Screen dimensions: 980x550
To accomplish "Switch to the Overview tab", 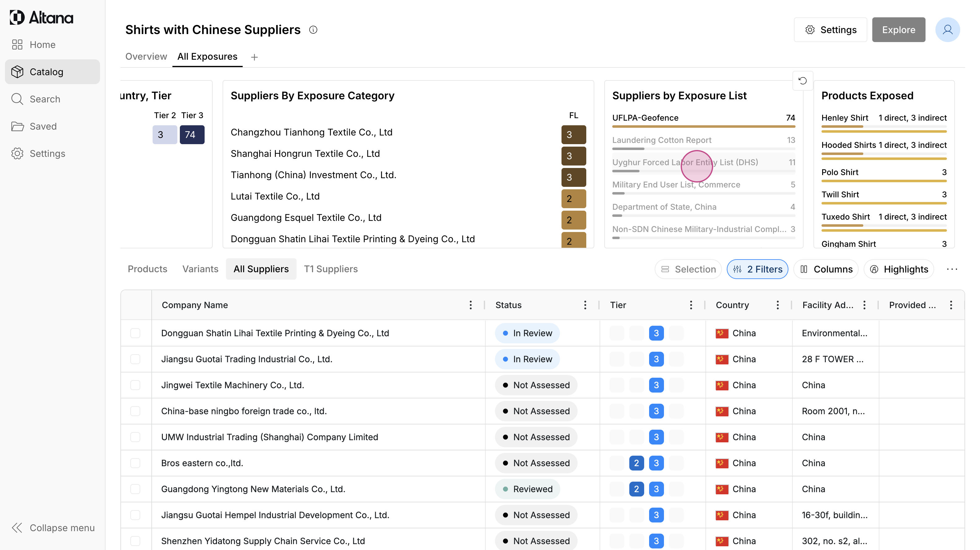I will click(x=146, y=56).
